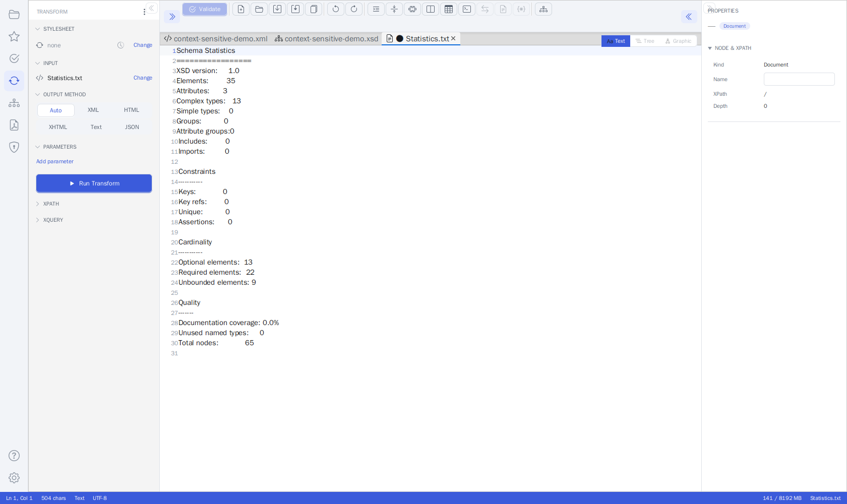
Task: Switch editor to Text view mode
Action: [x=616, y=41]
